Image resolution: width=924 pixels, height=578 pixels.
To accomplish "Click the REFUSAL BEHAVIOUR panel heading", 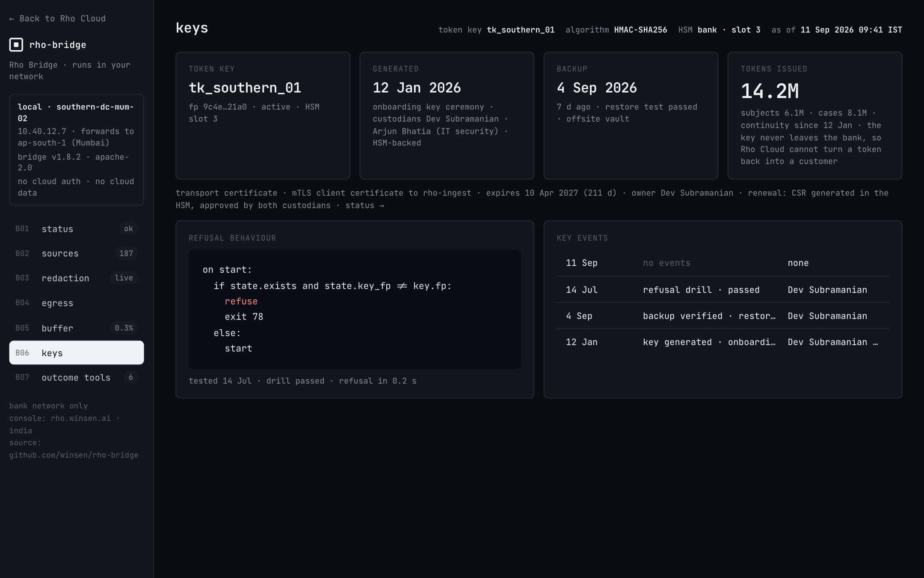I will click(x=232, y=238).
